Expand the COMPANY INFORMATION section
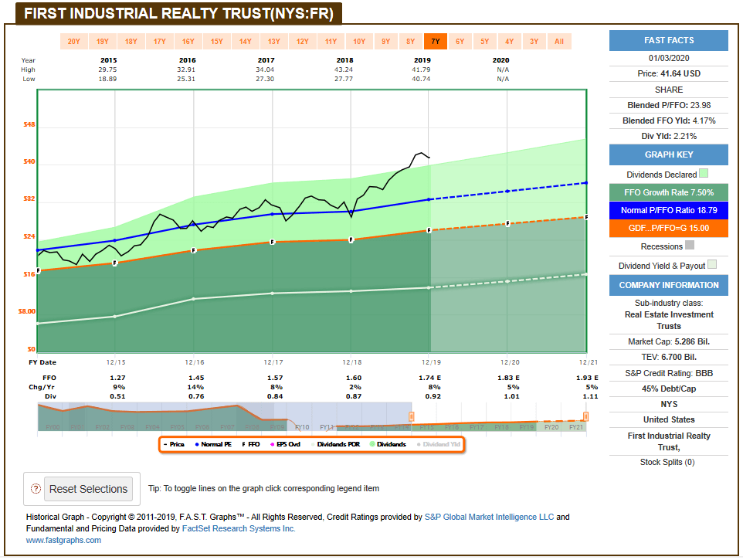The height and width of the screenshot is (560, 743). pos(668,285)
